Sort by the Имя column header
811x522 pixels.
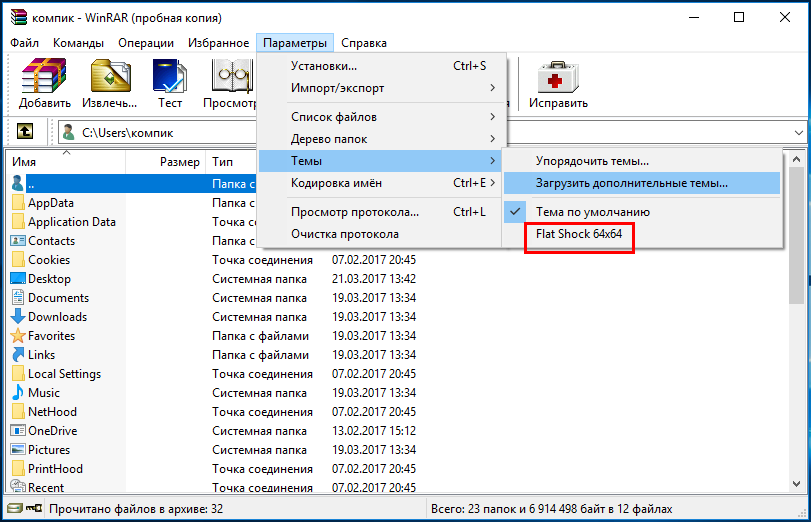pyautogui.click(x=66, y=162)
